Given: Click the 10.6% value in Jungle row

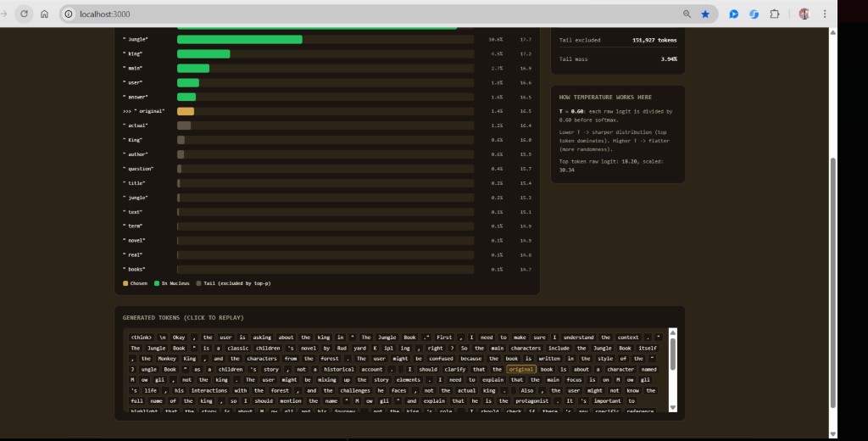Looking at the screenshot, I should pyautogui.click(x=495, y=39).
